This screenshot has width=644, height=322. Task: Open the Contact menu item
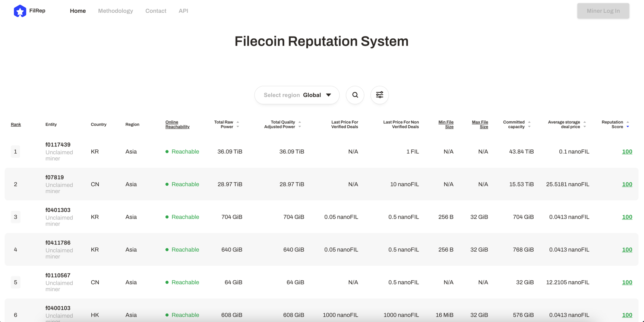click(156, 11)
